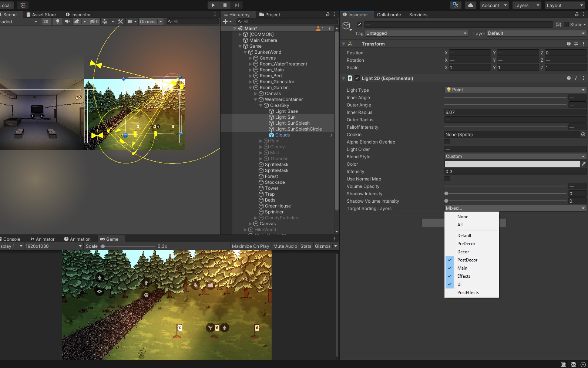Click the Pause button in toolbar
The image size is (588, 368).
coord(225,5)
